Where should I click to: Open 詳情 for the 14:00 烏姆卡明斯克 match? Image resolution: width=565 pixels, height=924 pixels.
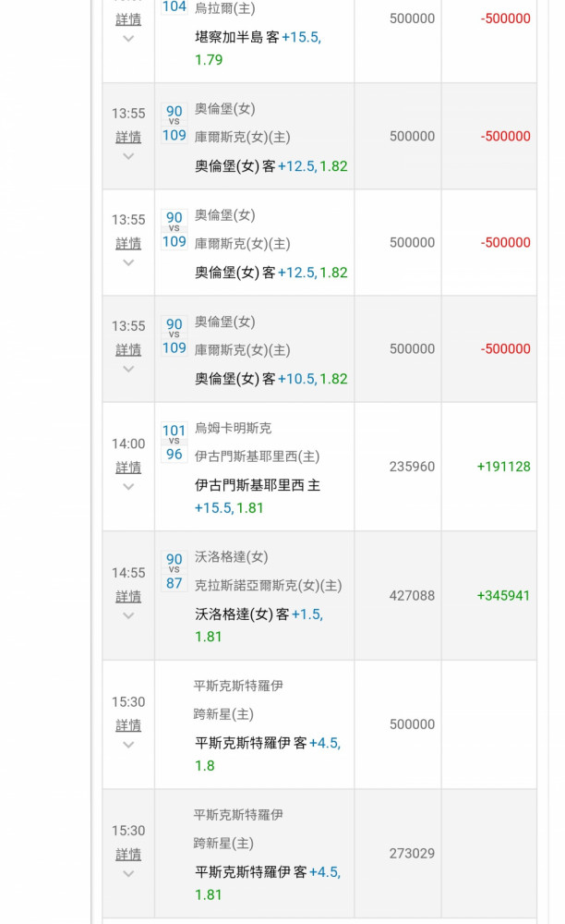[x=128, y=468]
